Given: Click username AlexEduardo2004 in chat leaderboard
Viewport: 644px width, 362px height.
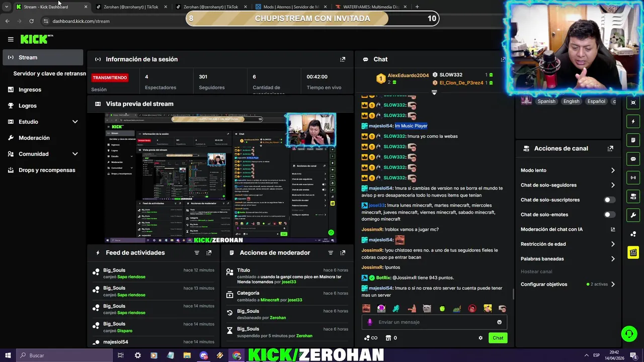Looking at the screenshot, I should click(408, 75).
